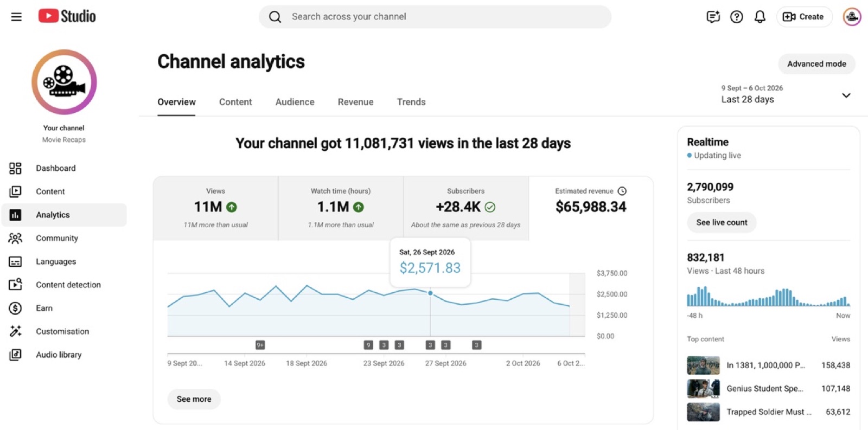Click the Languages sidebar icon

coord(15,261)
